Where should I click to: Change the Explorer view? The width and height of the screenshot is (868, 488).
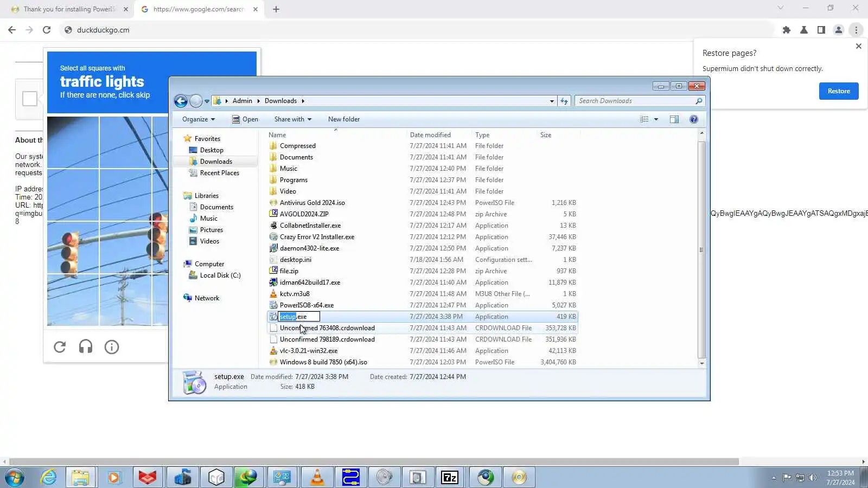[644, 119]
